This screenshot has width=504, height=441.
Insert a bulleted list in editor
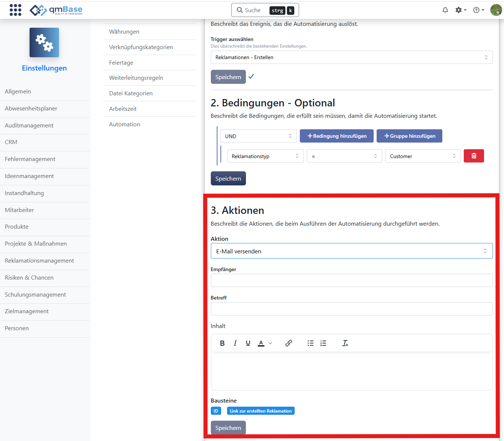tap(311, 343)
